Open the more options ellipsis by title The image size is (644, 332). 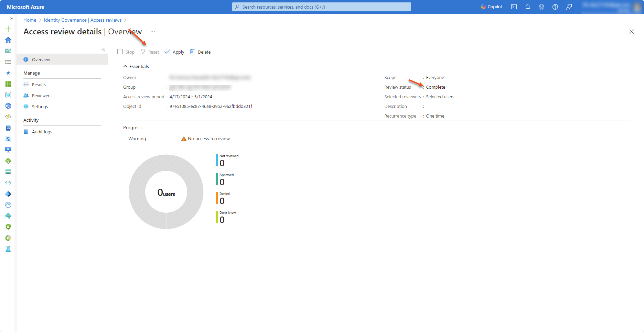coord(153,32)
